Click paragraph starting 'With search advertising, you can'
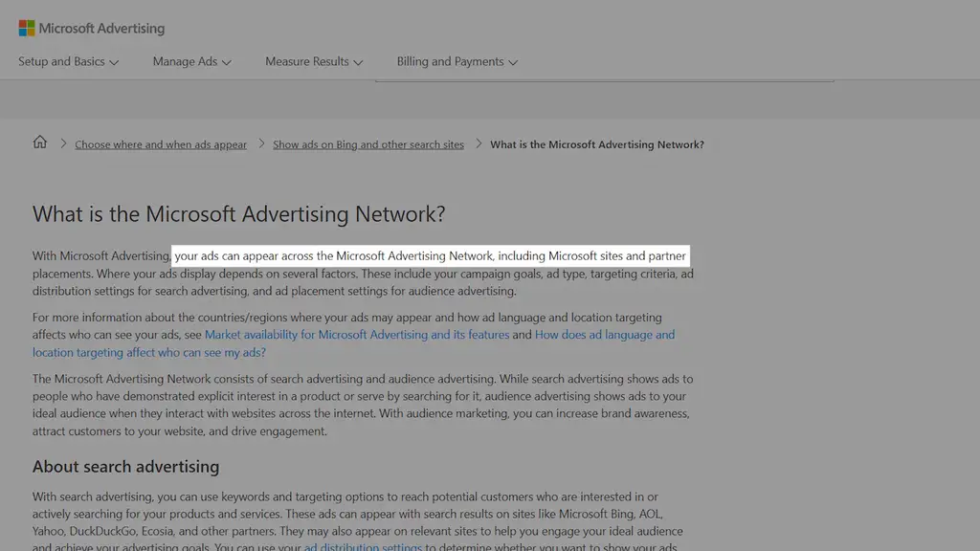This screenshot has height=551, width=980. pyautogui.click(x=358, y=522)
